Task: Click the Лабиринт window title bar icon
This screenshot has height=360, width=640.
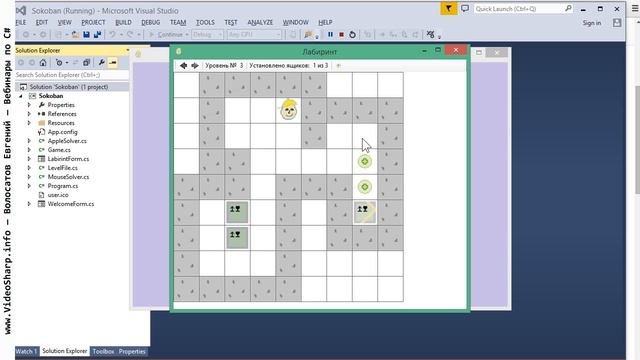Action: 178,51
